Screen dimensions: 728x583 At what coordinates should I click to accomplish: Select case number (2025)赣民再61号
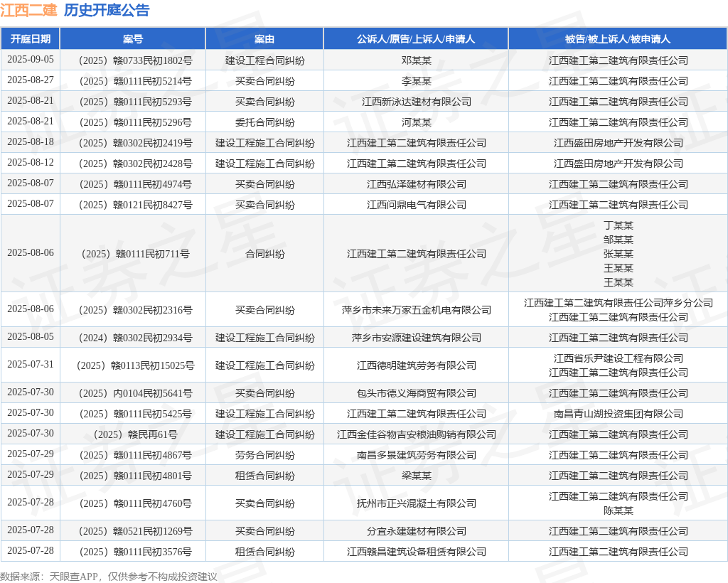(x=135, y=434)
